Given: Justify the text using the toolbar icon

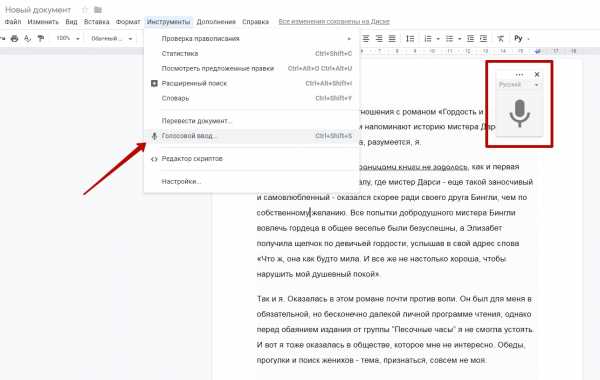Looking at the screenshot, I should [392, 38].
